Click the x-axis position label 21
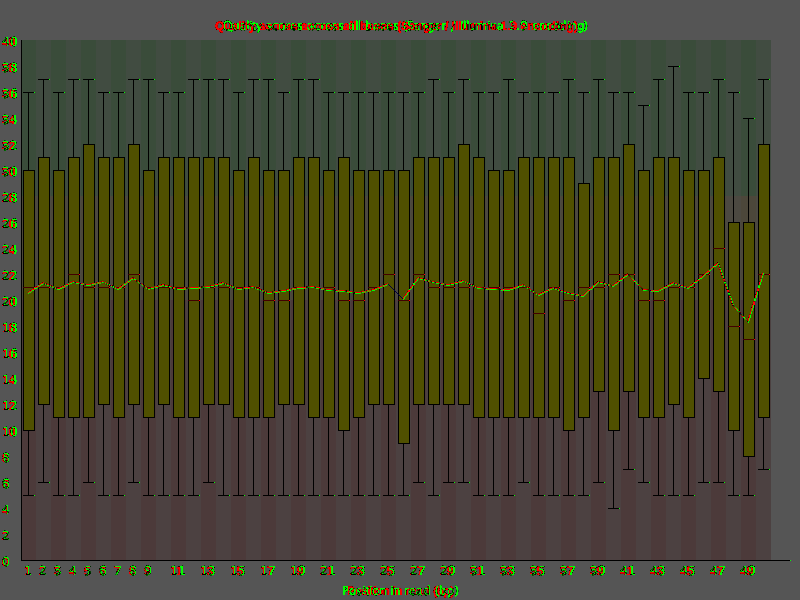800x600 pixels. point(328,571)
